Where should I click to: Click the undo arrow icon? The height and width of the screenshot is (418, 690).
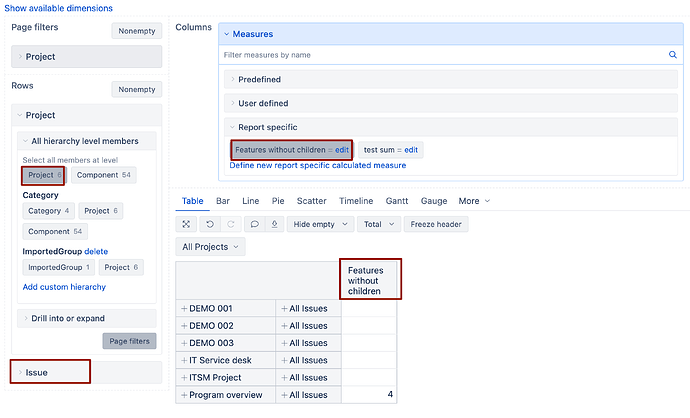(x=209, y=224)
